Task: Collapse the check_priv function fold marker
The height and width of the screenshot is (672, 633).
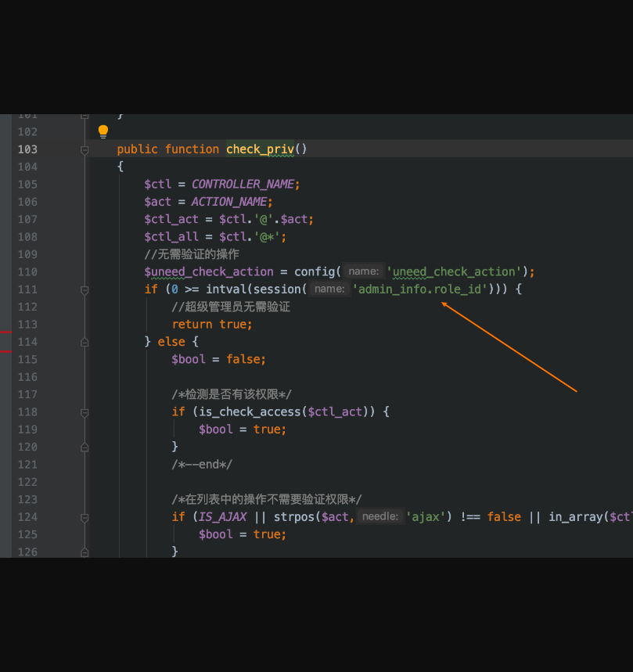Action: point(85,149)
